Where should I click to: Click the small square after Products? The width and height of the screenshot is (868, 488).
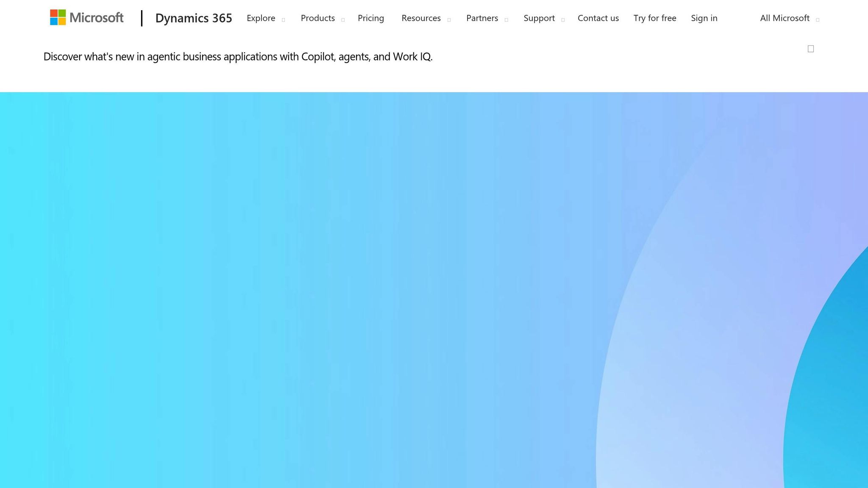pyautogui.click(x=342, y=20)
